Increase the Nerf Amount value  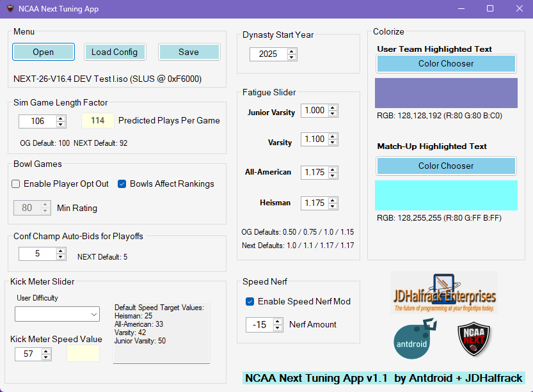tap(278, 322)
